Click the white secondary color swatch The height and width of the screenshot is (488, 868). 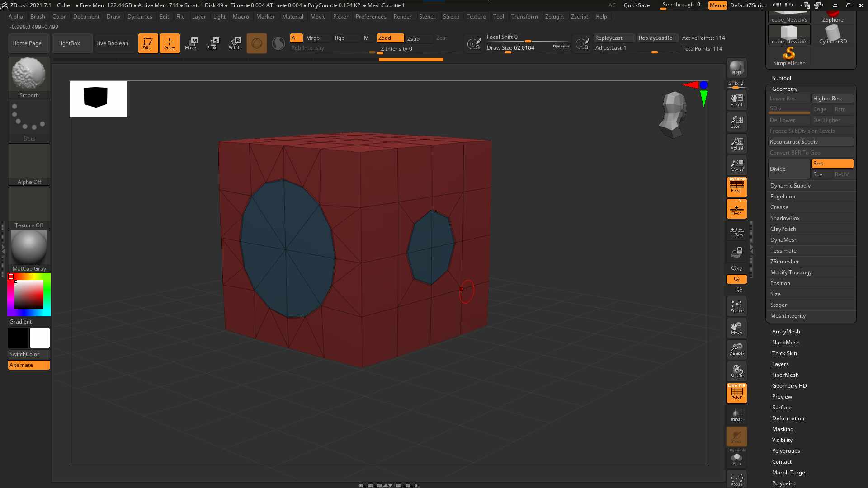[x=40, y=338]
